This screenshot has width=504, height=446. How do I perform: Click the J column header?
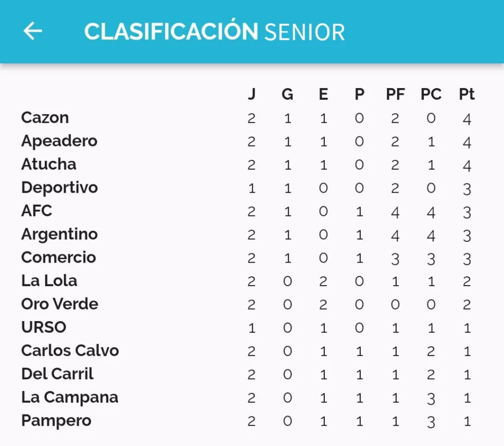[252, 94]
